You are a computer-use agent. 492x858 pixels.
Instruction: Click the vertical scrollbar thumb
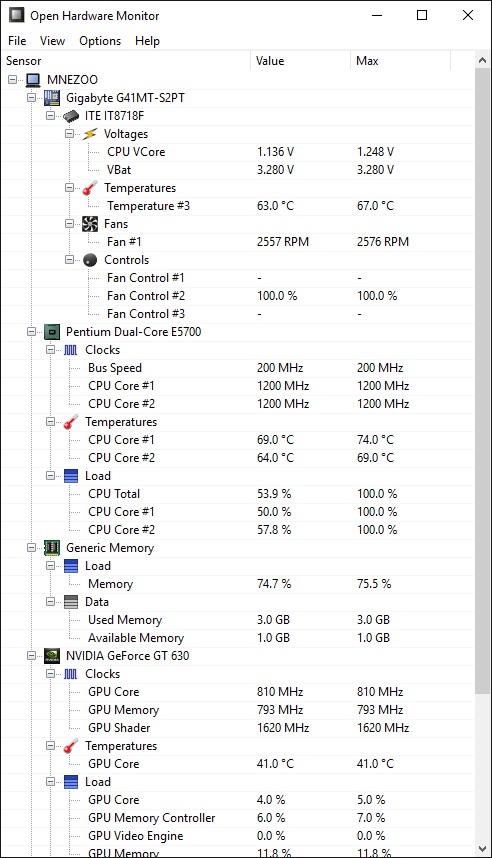click(482, 382)
